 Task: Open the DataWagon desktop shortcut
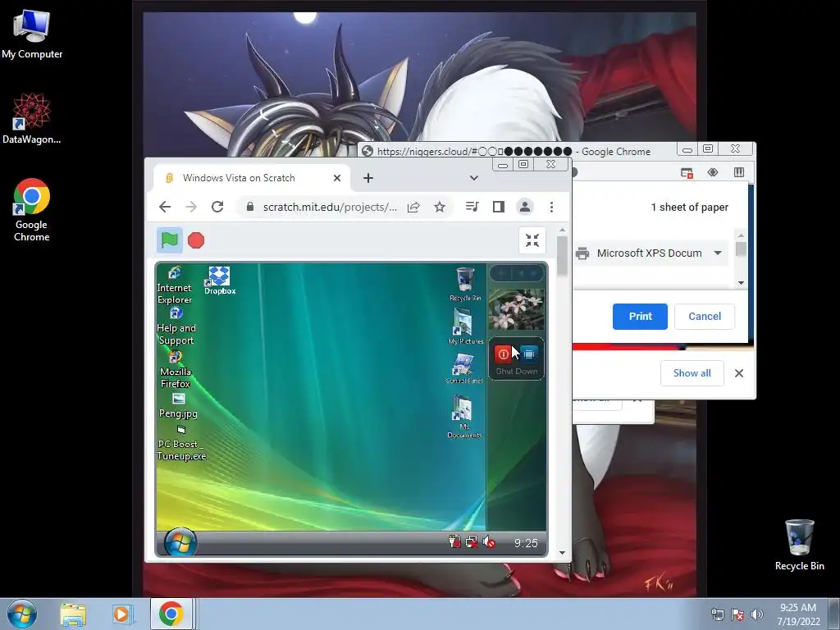pyautogui.click(x=32, y=119)
